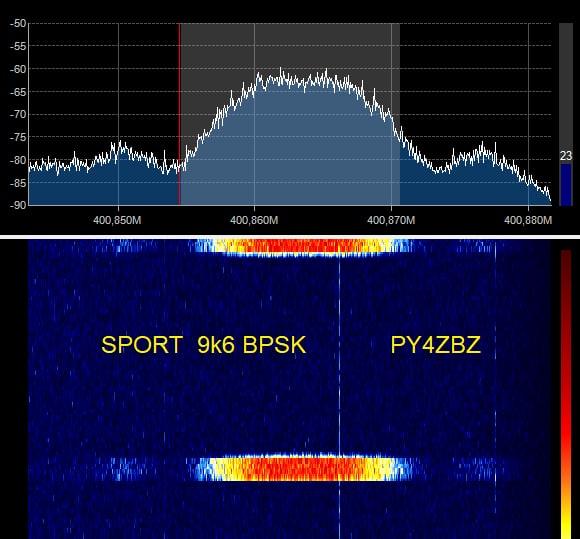Click the lower red burst in waterfall

(300, 469)
